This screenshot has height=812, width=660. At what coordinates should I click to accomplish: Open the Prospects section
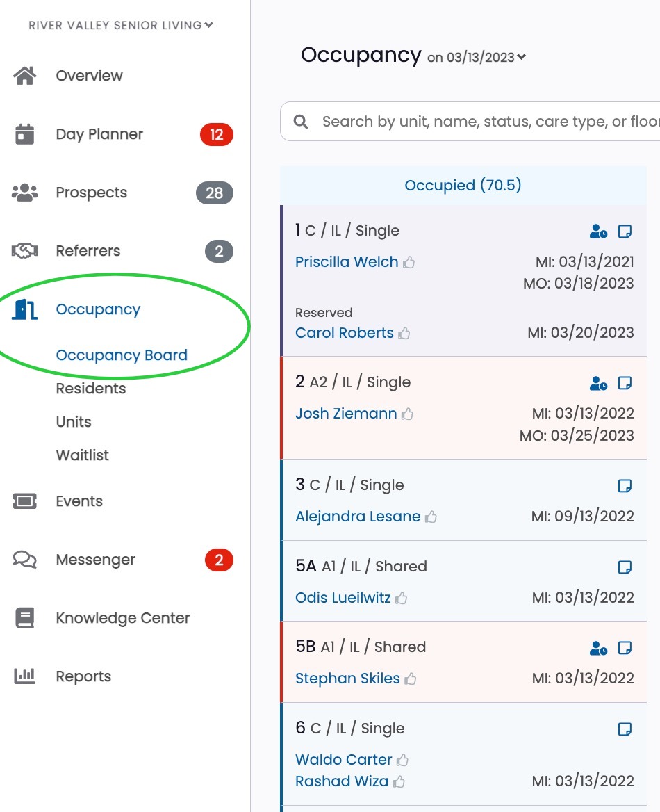point(91,193)
